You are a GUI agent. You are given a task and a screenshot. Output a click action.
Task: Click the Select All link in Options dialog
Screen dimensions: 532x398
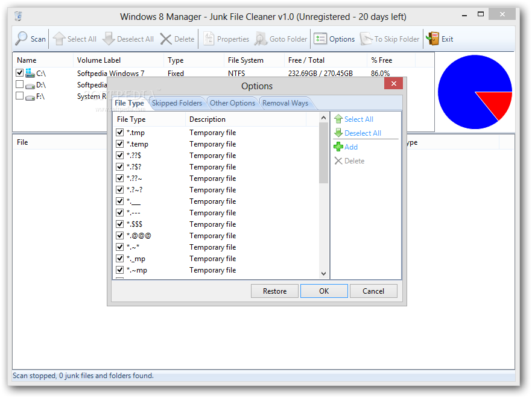click(359, 119)
